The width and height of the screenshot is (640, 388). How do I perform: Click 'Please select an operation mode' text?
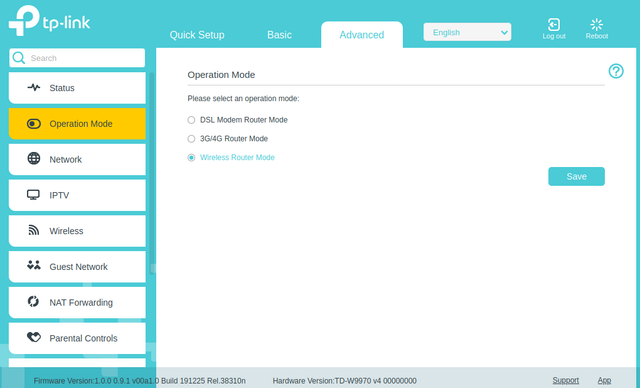click(243, 98)
